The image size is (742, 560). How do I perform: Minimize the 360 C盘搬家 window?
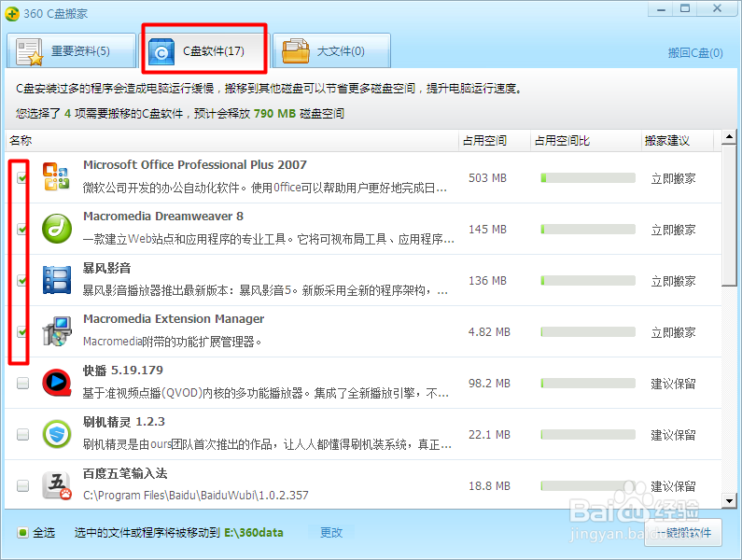pyautogui.click(x=661, y=9)
